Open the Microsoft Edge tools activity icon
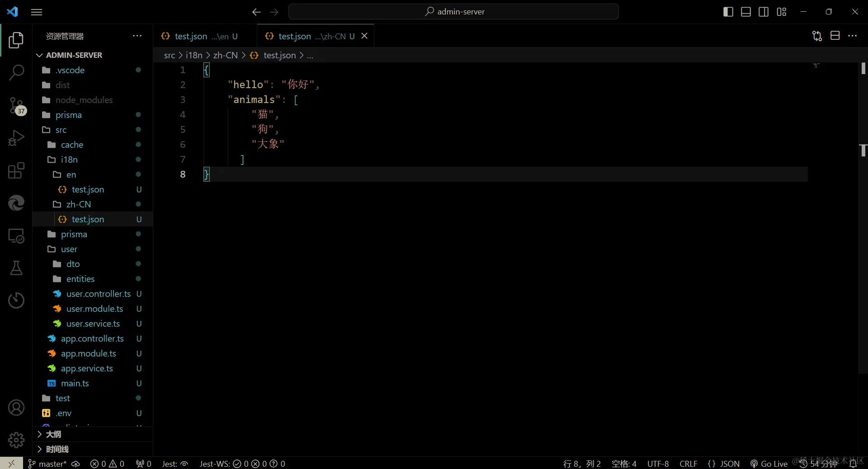Screen dimensions: 868x469 point(16,203)
